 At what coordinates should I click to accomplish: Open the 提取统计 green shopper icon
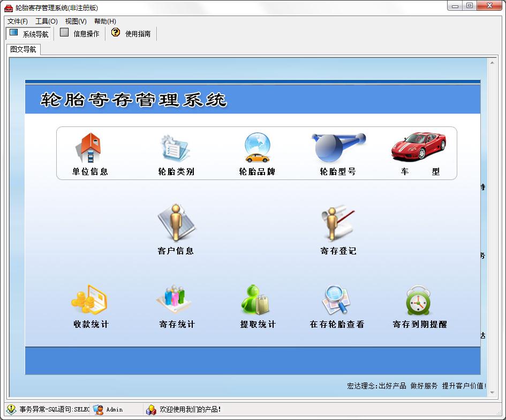point(255,300)
